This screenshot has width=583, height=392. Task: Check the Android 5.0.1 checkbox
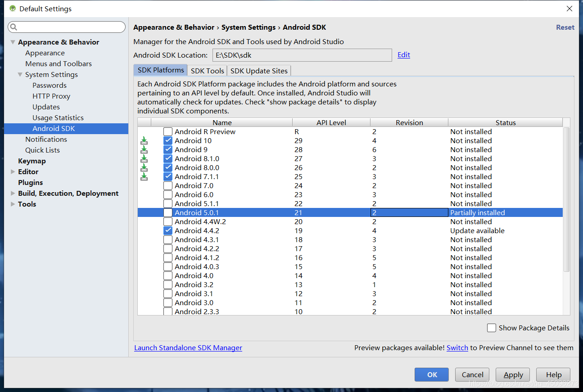coord(168,212)
